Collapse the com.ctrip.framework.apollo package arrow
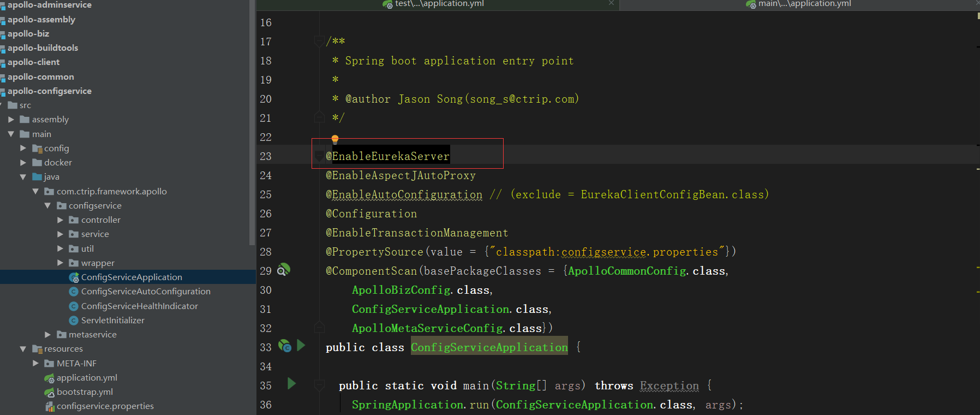Image resolution: width=980 pixels, height=415 pixels. [x=35, y=191]
